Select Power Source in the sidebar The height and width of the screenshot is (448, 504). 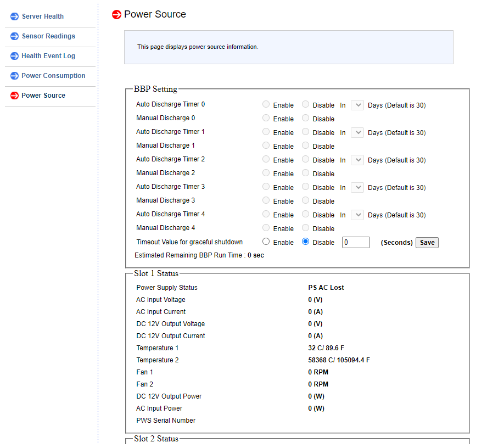43,96
